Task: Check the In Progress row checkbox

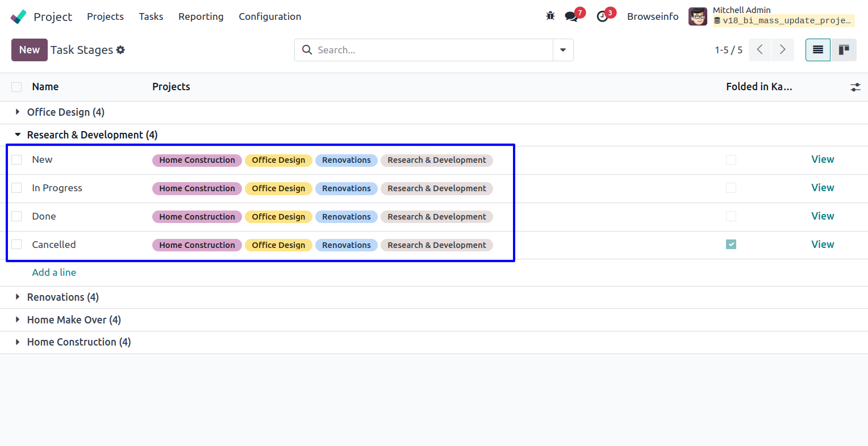Action: [x=16, y=188]
